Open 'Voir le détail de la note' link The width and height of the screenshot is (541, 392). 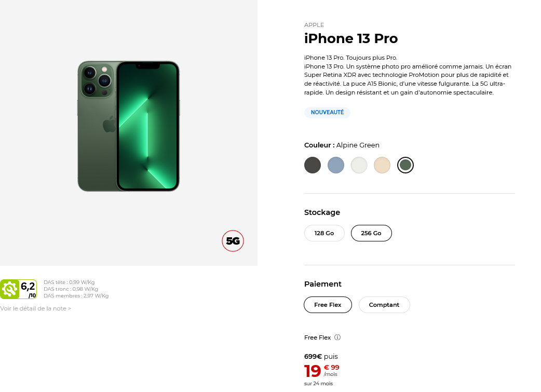coord(36,308)
